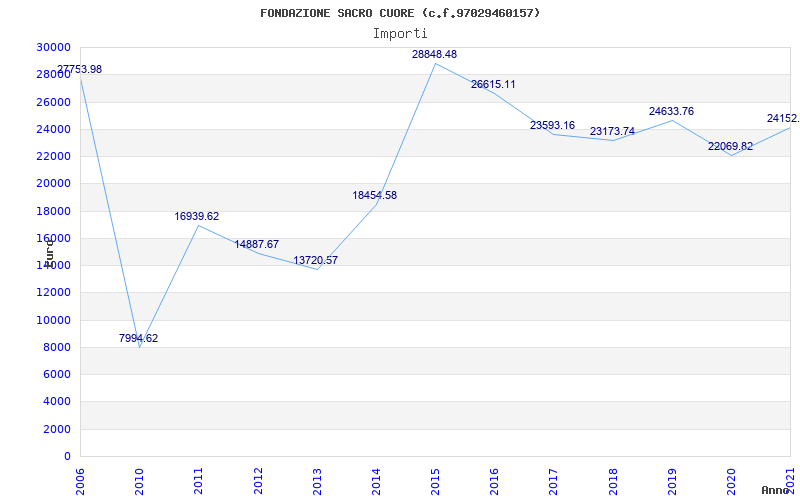Screen dimensions: 800x500
Task: Click x-axis year 2014
Action: [x=377, y=481]
